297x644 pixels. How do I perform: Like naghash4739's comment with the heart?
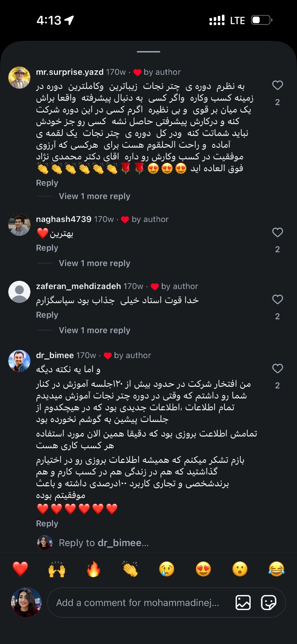click(x=278, y=233)
